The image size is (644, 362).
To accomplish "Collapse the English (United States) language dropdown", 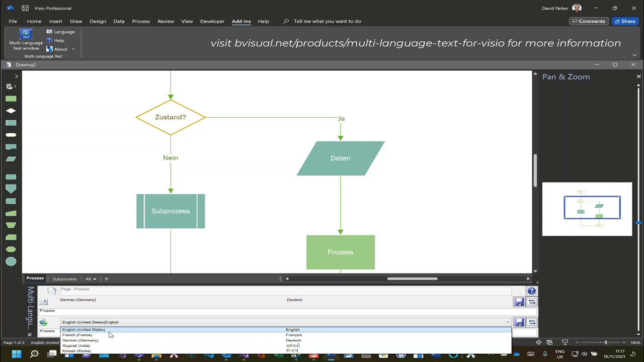I will click(x=508, y=322).
